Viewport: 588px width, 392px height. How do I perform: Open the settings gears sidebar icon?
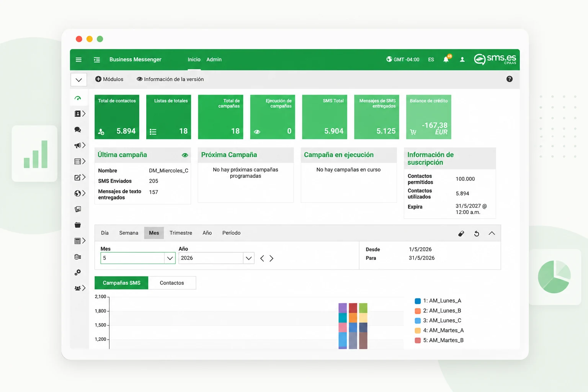(x=78, y=272)
